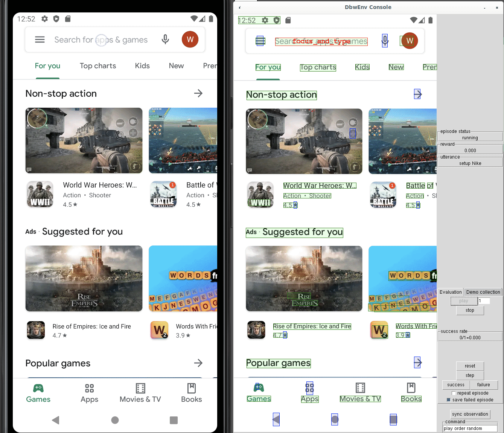Screen dimensions: 504x433
Task: Tap Android home button in left phone
Action: pyautogui.click(x=115, y=420)
